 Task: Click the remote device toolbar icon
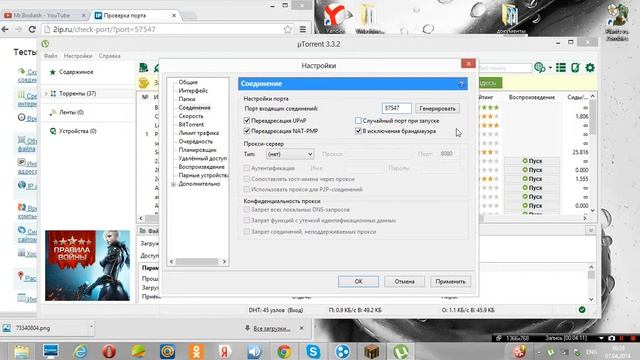(575, 68)
